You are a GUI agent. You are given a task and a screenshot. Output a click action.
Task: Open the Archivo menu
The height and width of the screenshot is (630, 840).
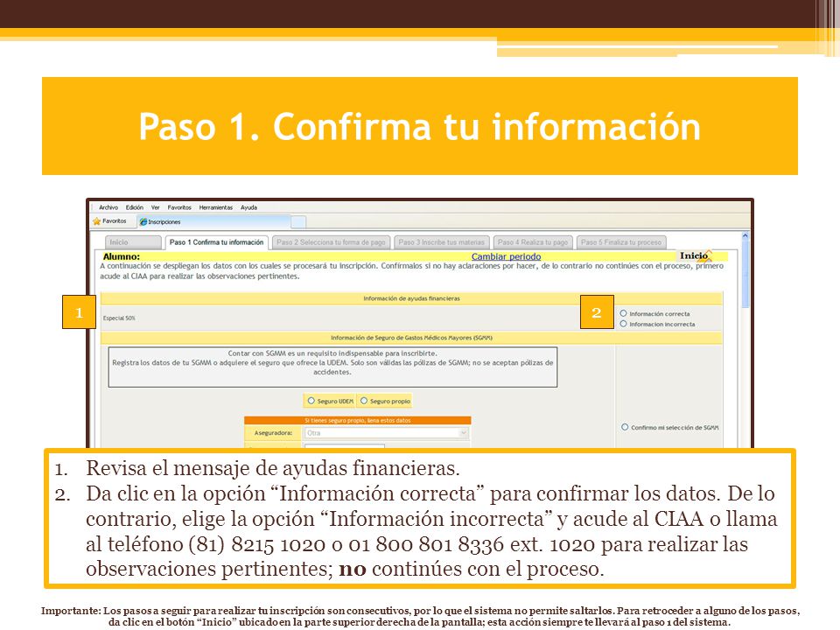point(108,207)
